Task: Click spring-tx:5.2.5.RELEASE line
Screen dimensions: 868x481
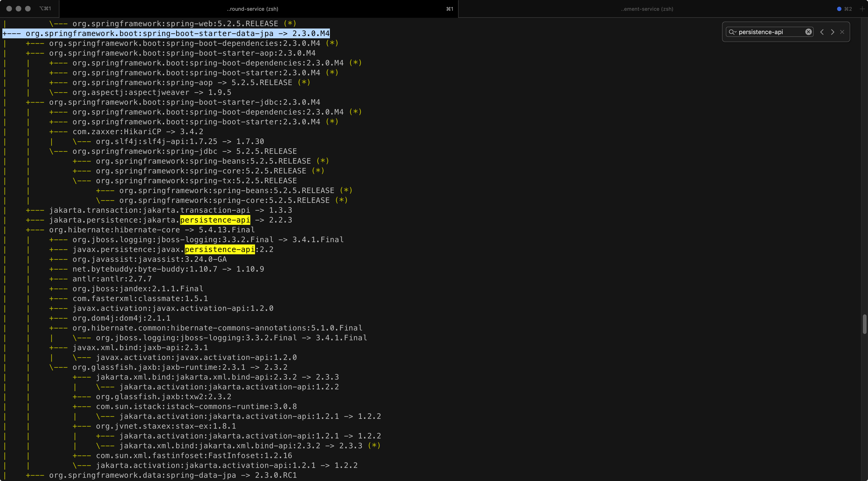Action: point(197,181)
